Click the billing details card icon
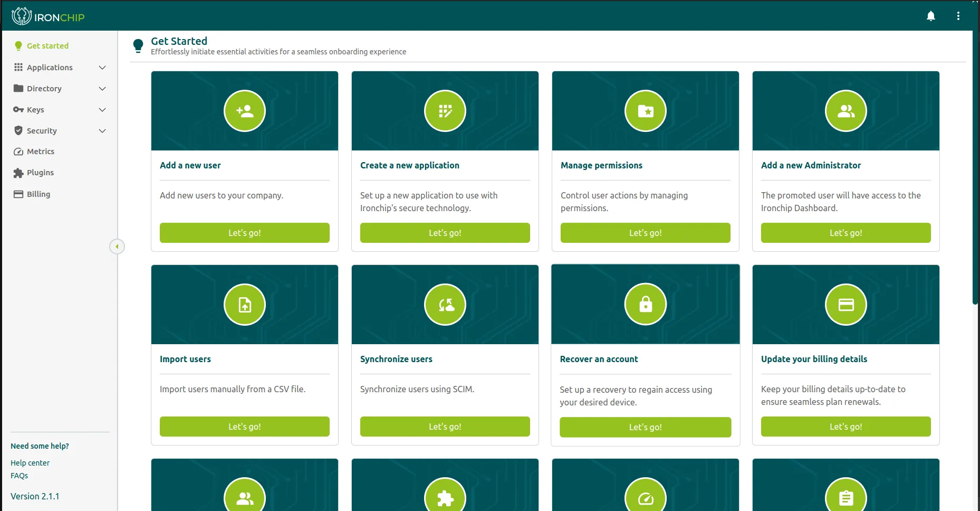The image size is (980, 511). point(846,305)
